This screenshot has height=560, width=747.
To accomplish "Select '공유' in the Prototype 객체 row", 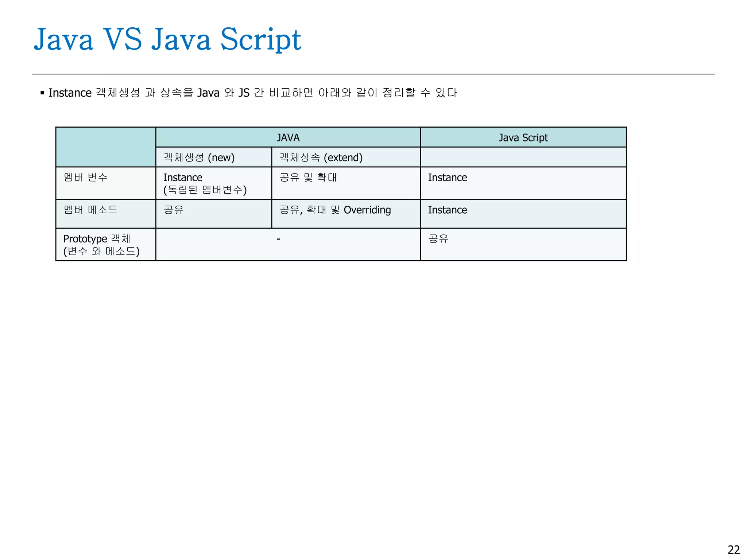I will 523,244.
